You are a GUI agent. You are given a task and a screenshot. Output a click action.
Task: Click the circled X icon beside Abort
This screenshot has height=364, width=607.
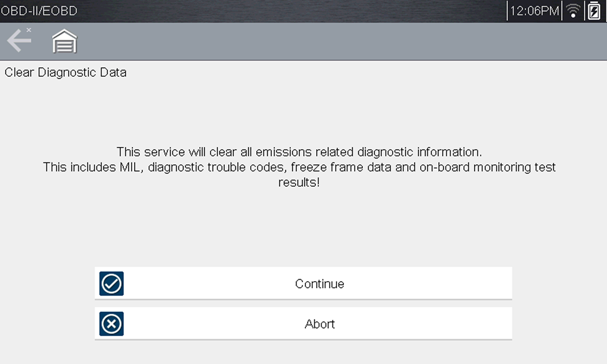(x=111, y=324)
